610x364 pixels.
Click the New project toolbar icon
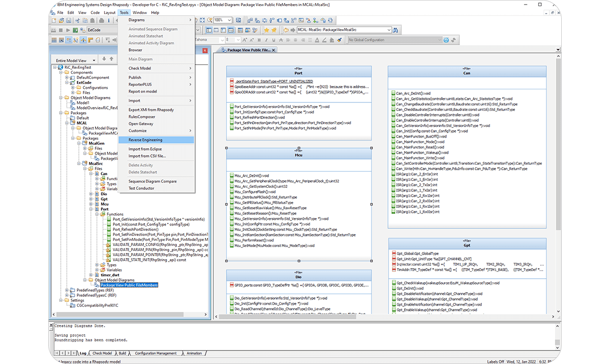click(x=54, y=21)
